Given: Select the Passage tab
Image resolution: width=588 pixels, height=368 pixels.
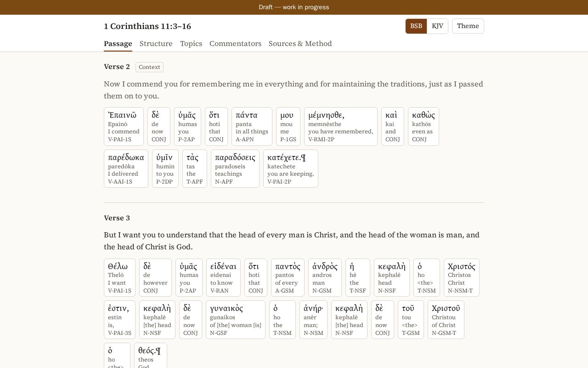Looking at the screenshot, I should [x=118, y=44].
